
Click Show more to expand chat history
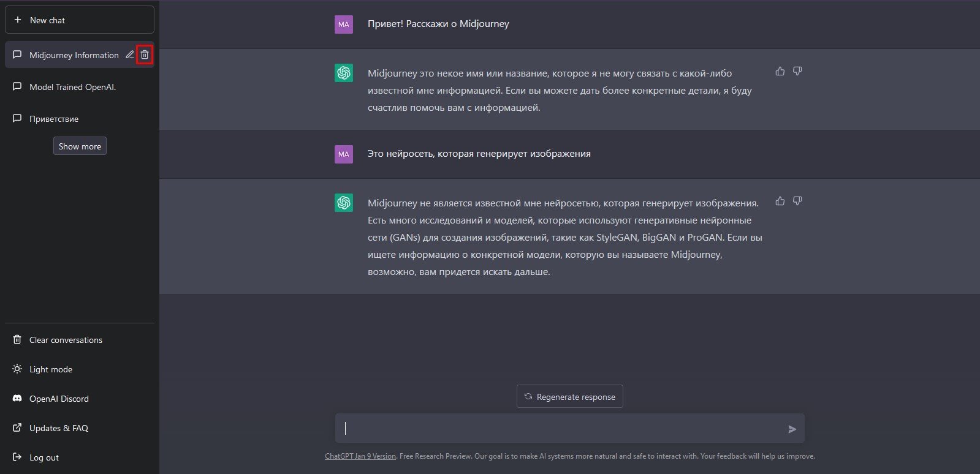pos(80,146)
